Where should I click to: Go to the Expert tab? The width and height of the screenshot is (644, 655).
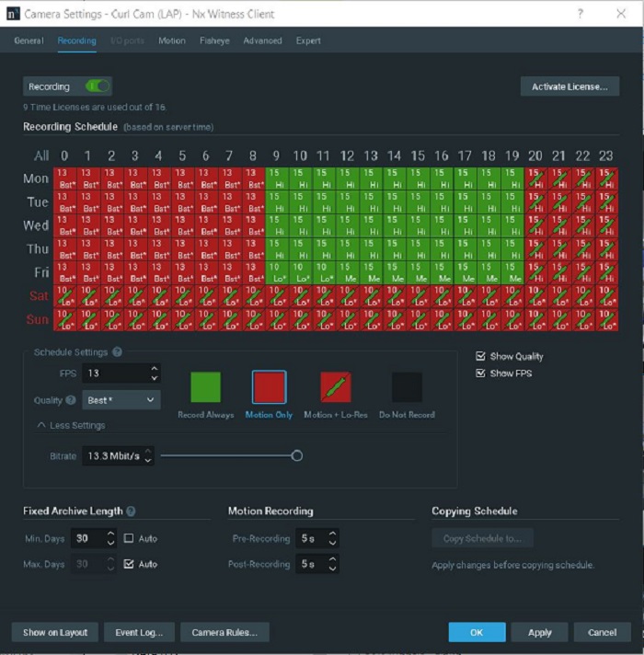click(308, 40)
